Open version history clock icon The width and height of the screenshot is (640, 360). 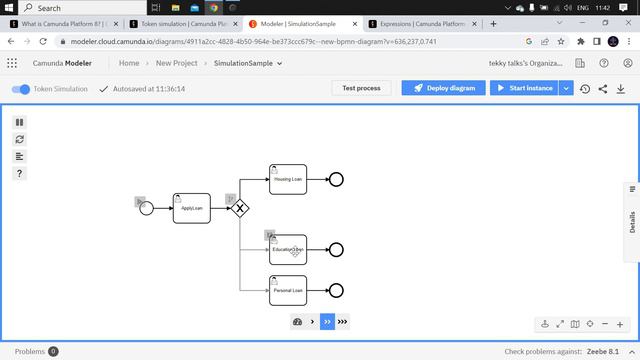[x=585, y=89]
